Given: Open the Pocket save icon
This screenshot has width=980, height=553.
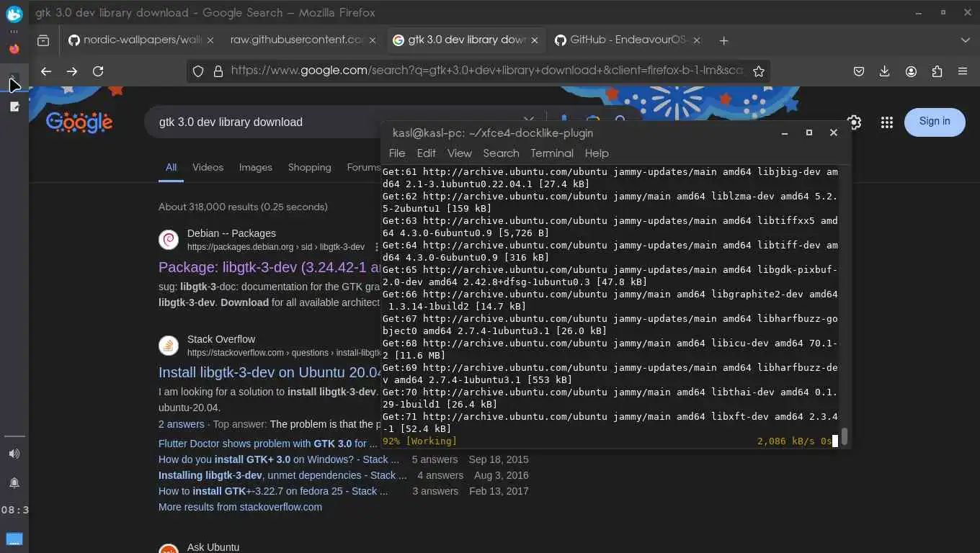Looking at the screenshot, I should pos(859,71).
